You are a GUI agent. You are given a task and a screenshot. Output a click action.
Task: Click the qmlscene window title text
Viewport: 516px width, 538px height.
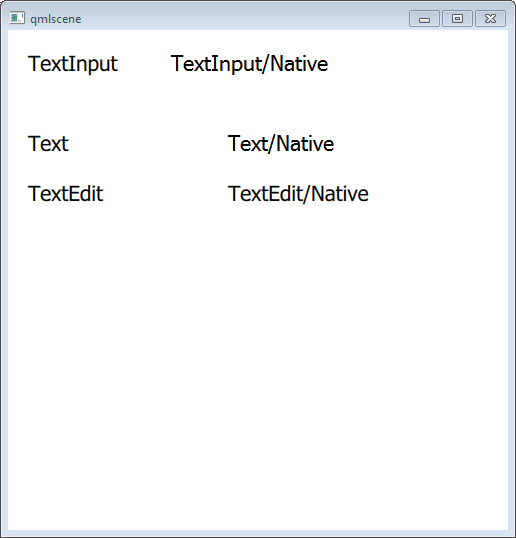pyautogui.click(x=56, y=19)
